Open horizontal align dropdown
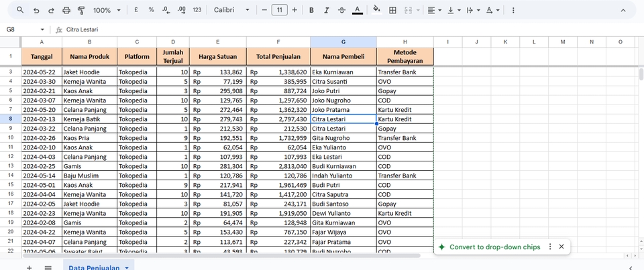This screenshot has width=644, height=270. [434, 10]
